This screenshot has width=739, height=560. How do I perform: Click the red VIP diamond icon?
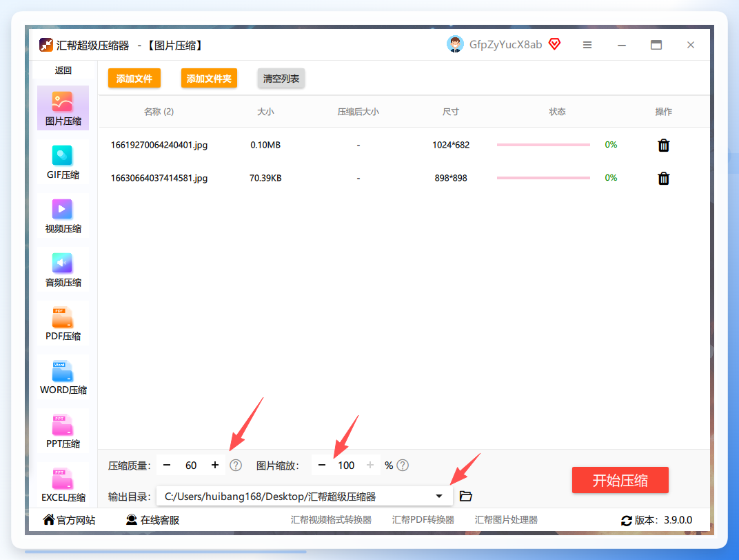[x=555, y=44]
